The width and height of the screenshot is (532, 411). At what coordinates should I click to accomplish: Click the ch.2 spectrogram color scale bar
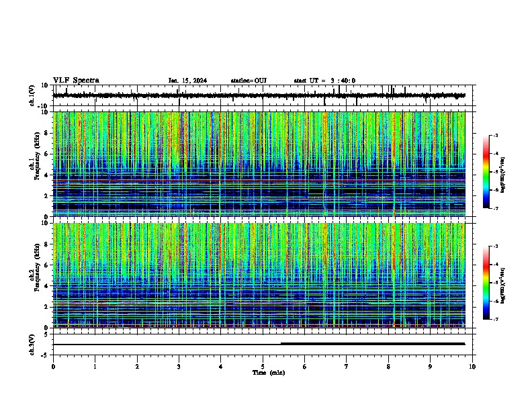pos(486,283)
